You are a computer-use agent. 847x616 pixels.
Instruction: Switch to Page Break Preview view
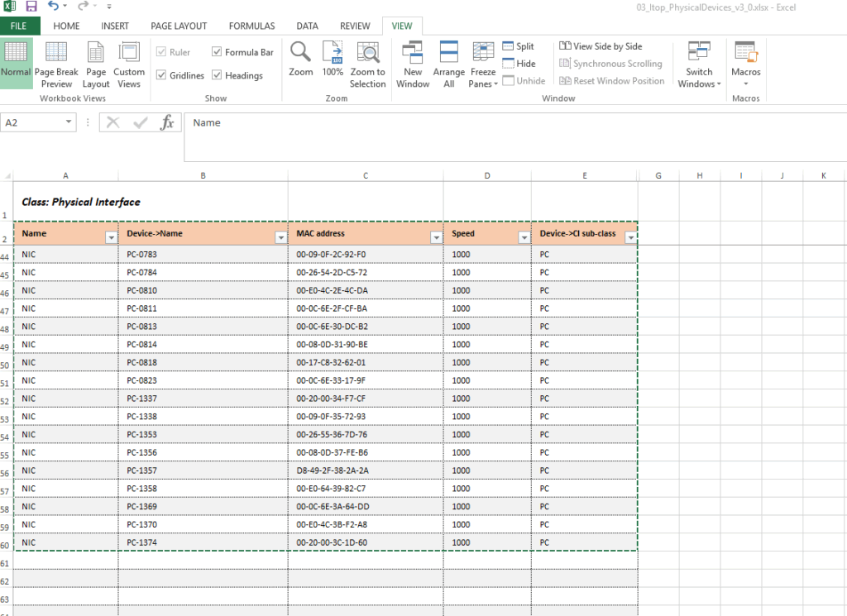[x=56, y=64]
